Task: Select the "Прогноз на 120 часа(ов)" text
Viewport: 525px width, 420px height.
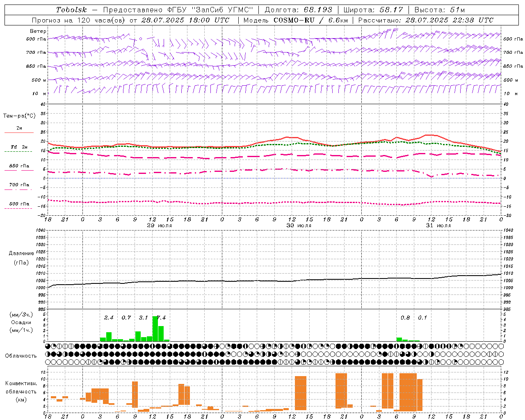Action: 79,20
